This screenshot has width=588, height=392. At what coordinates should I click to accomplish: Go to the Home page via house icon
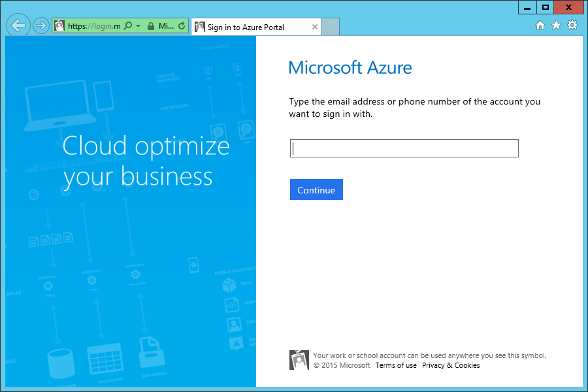tap(540, 25)
